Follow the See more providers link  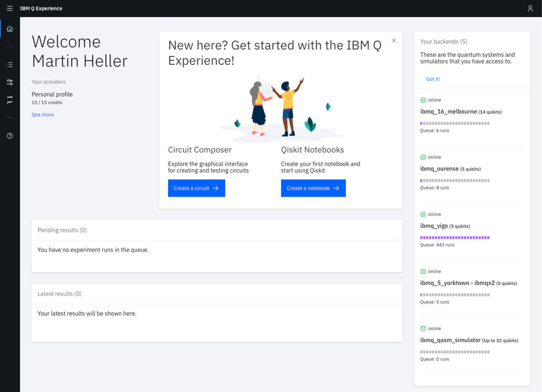click(42, 115)
